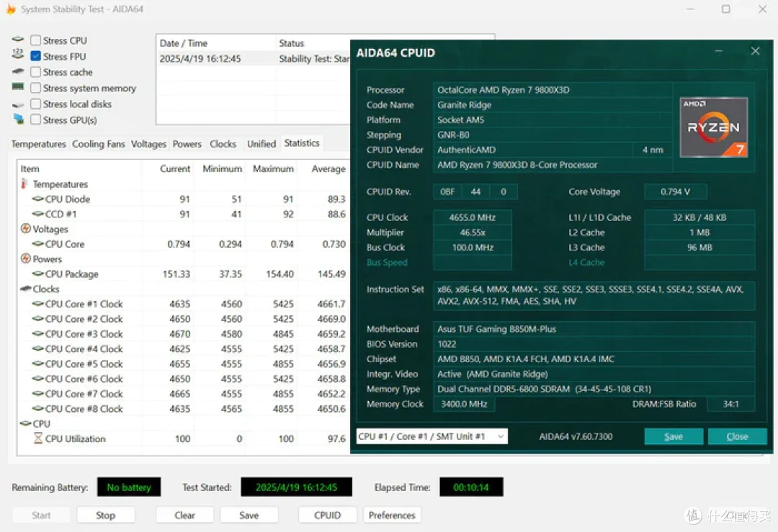The width and height of the screenshot is (778, 532).
Task: Open the CPU #1 / Core #1 / SMT Unit #1 dropdown
Action: (432, 436)
